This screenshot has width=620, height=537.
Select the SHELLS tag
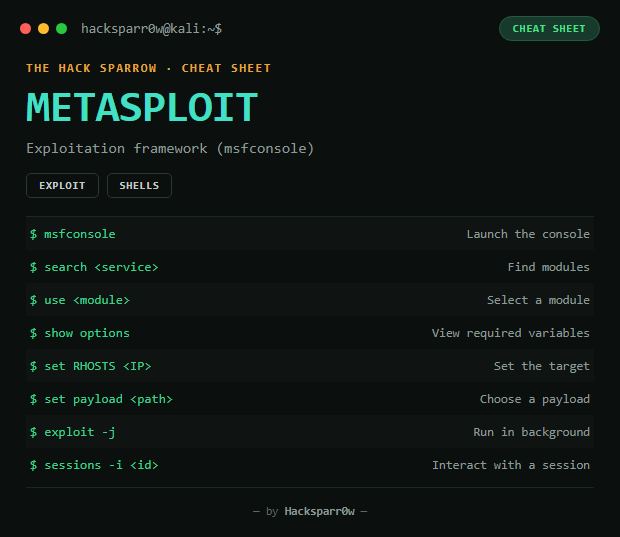coord(139,185)
